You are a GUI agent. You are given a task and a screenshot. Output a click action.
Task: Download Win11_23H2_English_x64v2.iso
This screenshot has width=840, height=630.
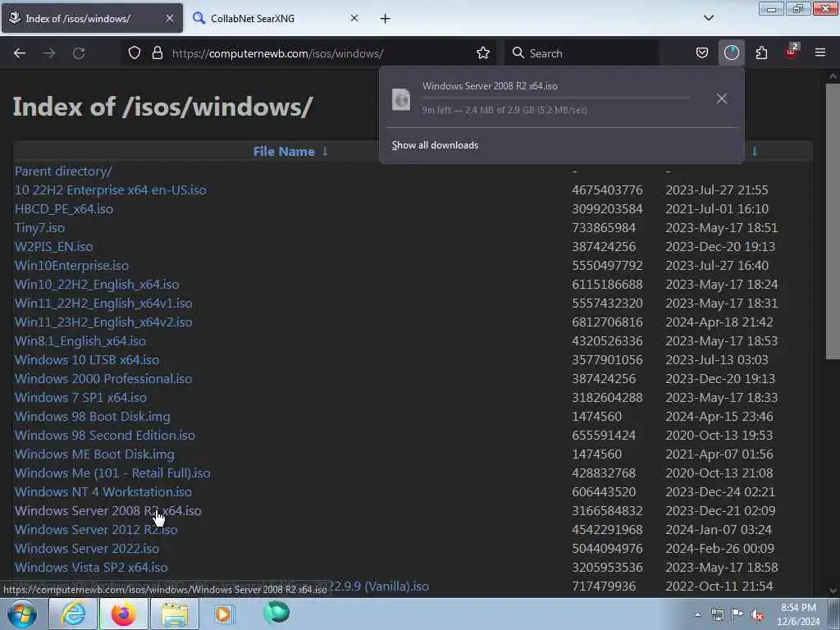(103, 322)
